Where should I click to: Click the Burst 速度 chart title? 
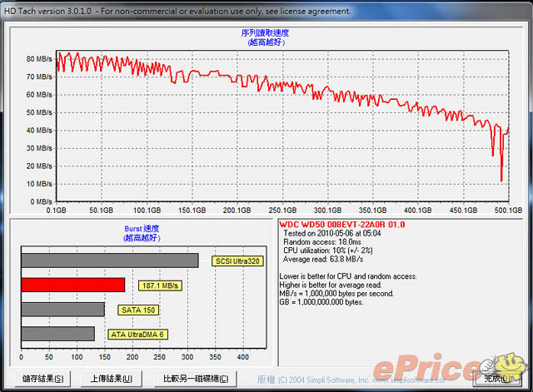[142, 229]
